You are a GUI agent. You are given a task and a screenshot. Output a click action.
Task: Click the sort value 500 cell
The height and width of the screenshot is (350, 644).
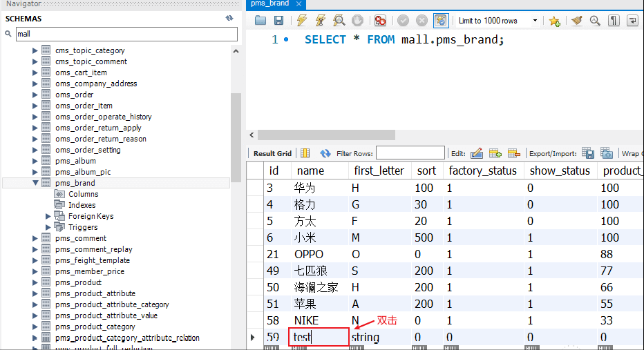tap(427, 237)
